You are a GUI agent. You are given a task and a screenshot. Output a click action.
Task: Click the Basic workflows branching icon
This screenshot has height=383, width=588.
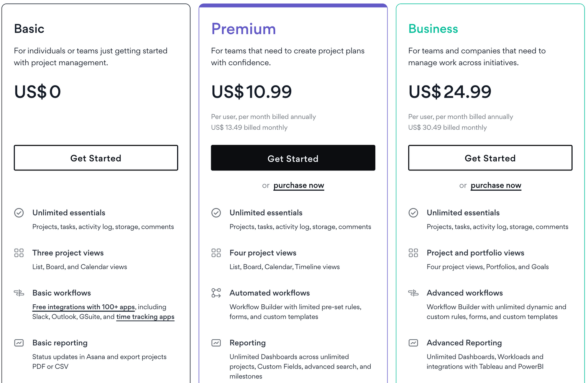pos(19,293)
